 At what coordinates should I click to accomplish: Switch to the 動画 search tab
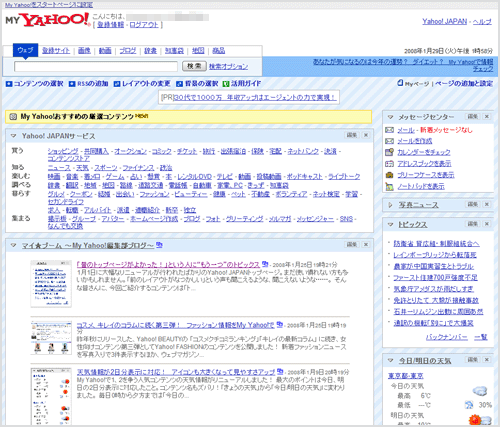105,51
